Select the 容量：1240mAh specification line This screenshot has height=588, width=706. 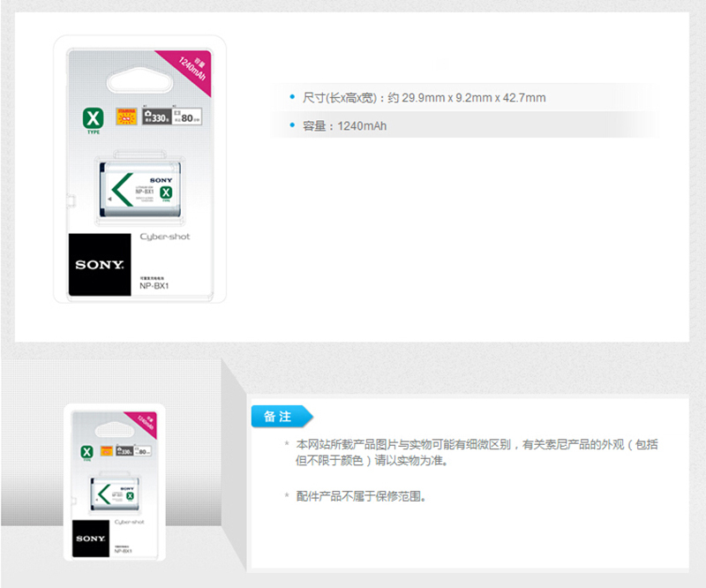pos(344,126)
